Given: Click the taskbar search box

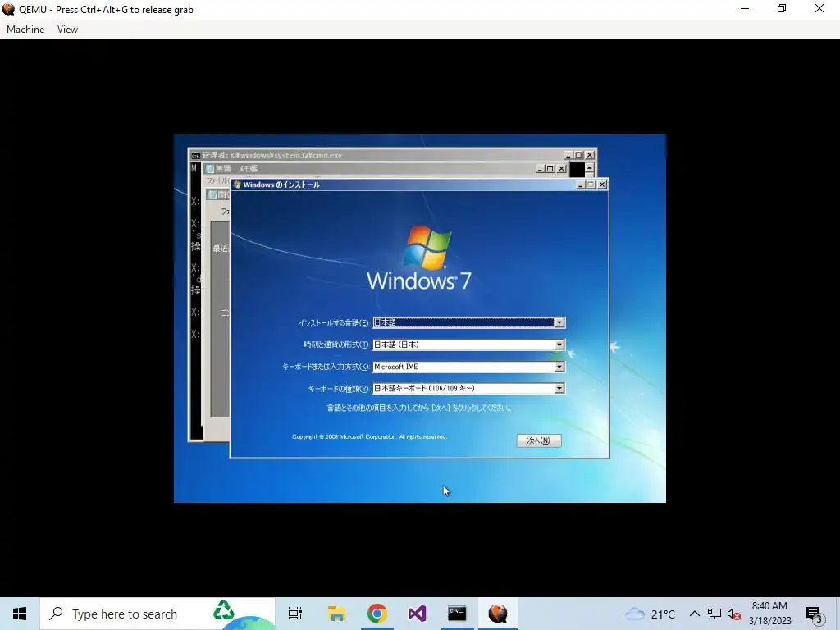Looking at the screenshot, I should 157,614.
